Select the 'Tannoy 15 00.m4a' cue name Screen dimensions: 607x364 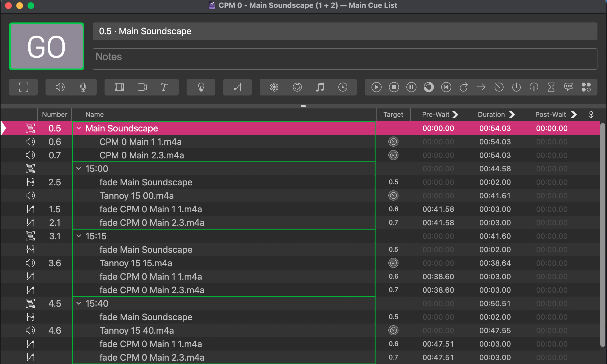[x=137, y=196]
